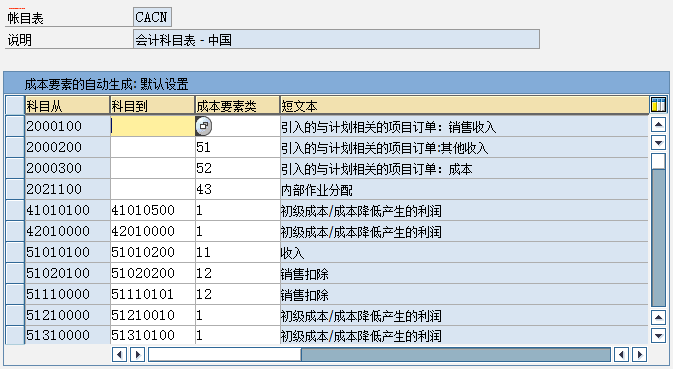Select all rows via top-left table corner
The height and width of the screenshot is (369, 673).
[15, 106]
